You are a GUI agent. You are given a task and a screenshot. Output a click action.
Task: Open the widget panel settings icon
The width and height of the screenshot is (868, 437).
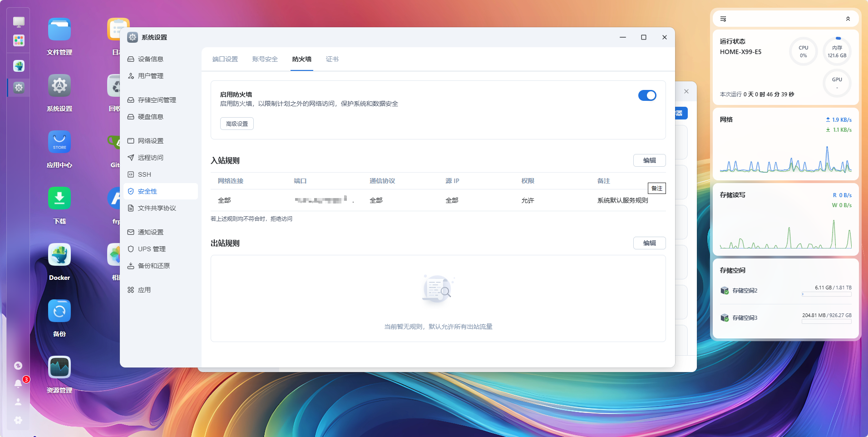(723, 19)
